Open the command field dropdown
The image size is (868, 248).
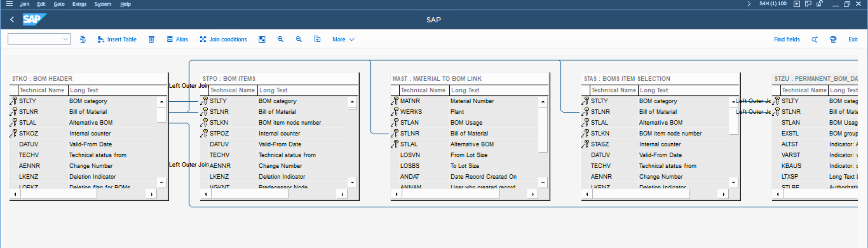point(65,39)
